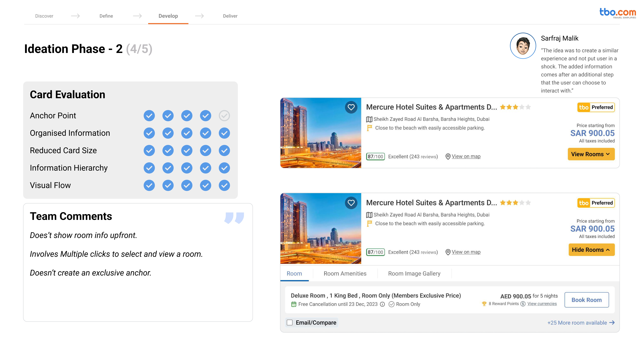
Task: Toggle the first Visual Flow checkmark
Action: pos(149,185)
